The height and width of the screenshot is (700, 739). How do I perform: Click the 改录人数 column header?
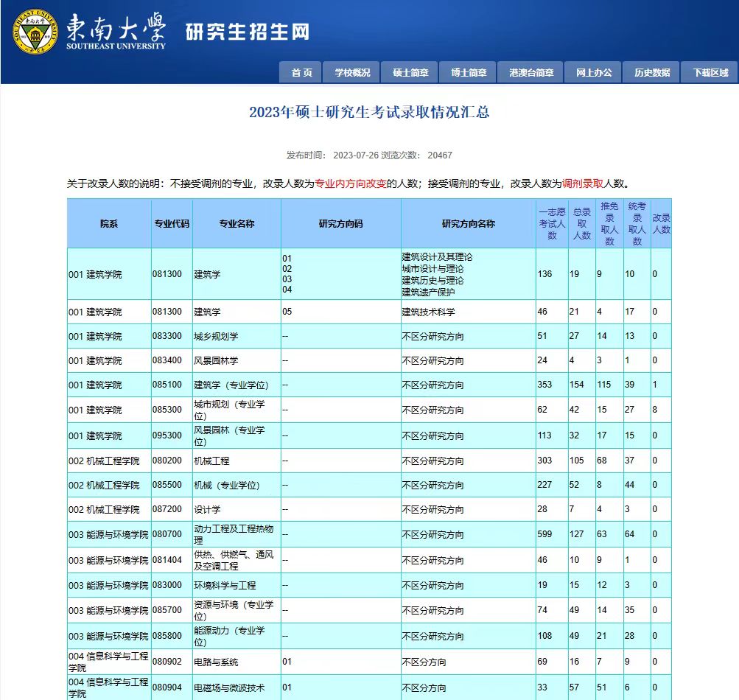coord(661,223)
